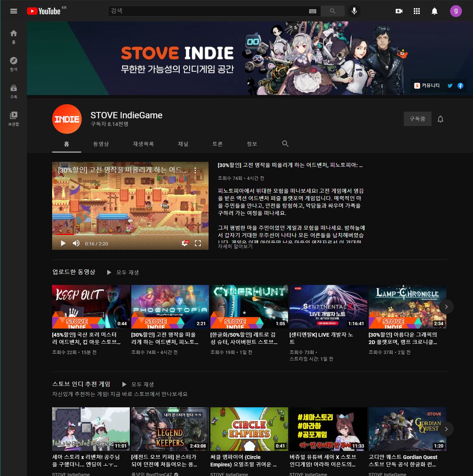This screenshot has width=473, height=476.
Task: Open Subscriptions in the sidebar
Action: [14, 92]
